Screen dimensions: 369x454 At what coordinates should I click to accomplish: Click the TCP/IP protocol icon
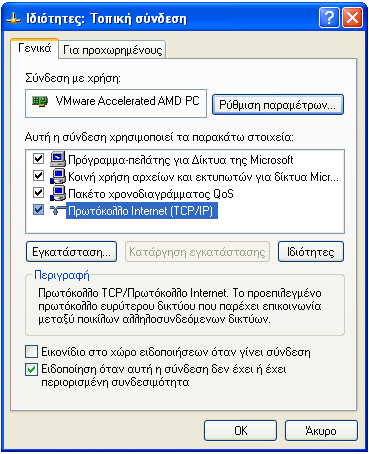pos(57,210)
